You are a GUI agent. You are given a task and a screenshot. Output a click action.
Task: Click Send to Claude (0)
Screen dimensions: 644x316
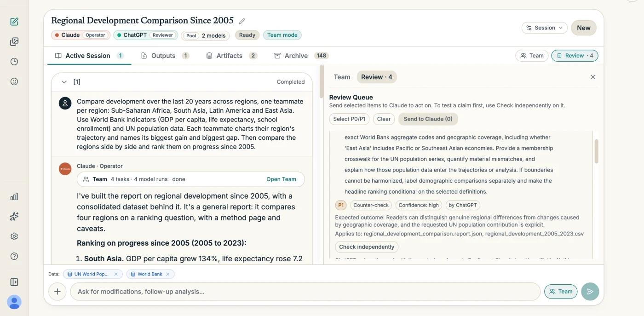pyautogui.click(x=428, y=119)
